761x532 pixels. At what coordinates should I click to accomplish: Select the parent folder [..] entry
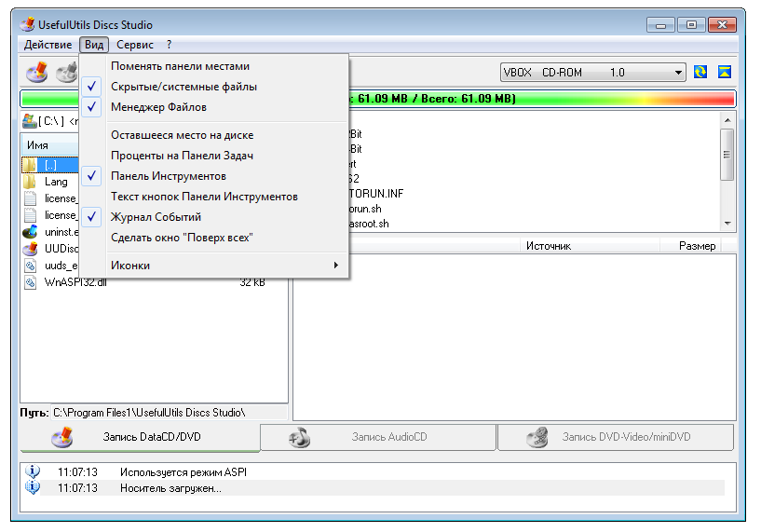click(50, 165)
